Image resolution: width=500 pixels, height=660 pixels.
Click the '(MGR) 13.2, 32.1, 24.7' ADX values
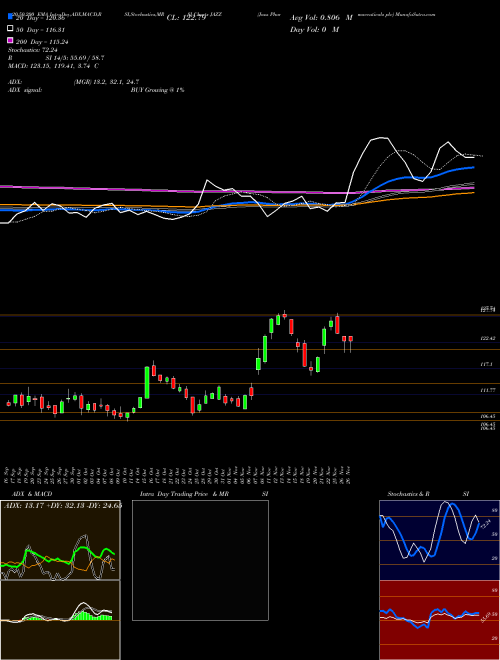106,82
